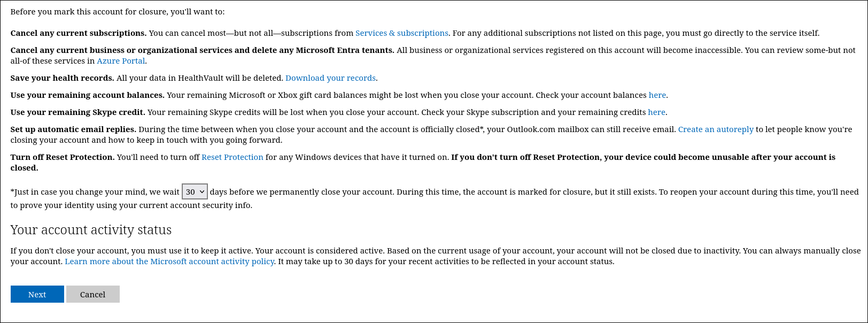Click bold 'Cancel any current subscriptions.' text

pos(79,33)
